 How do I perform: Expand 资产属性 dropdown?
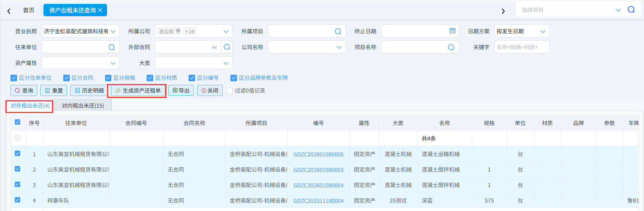click(x=113, y=63)
